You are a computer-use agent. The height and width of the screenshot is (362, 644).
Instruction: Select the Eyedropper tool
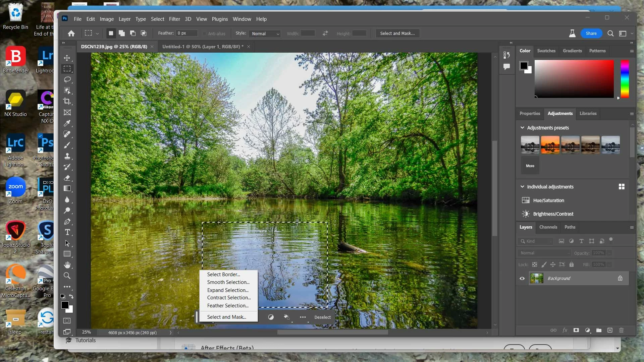[67, 123]
